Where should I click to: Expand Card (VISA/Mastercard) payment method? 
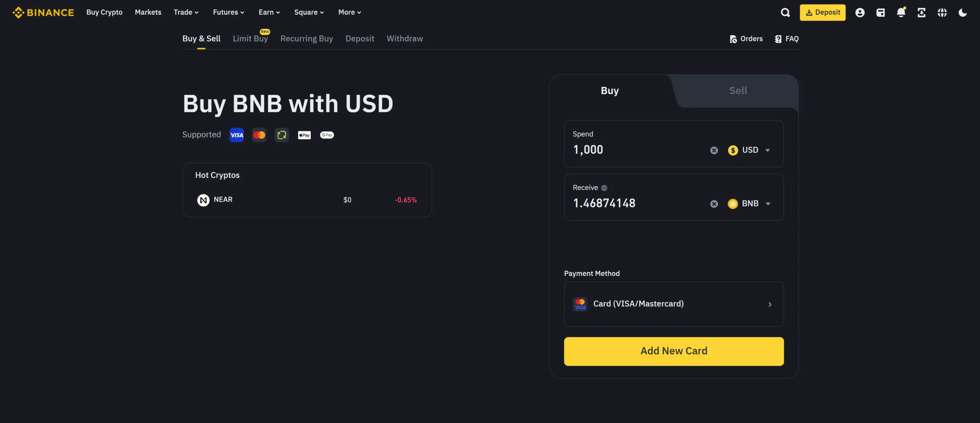[674, 304]
